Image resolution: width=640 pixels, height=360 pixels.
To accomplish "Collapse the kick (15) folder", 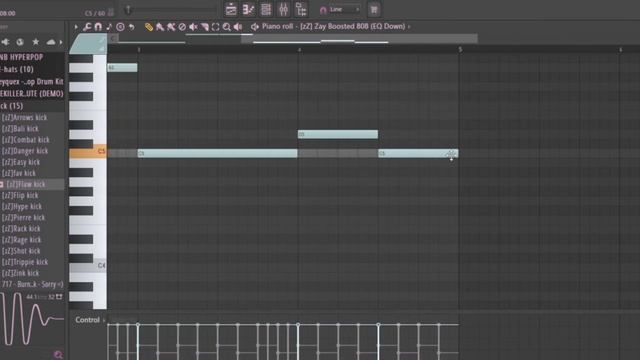I will pyautogui.click(x=12, y=106).
